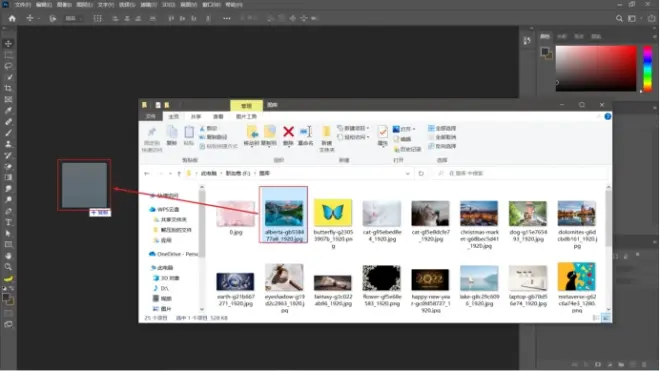Viewport: 660px width, 371px height.
Task: Open Photoshop search magnifier icon
Action: pyautogui.click(x=619, y=19)
